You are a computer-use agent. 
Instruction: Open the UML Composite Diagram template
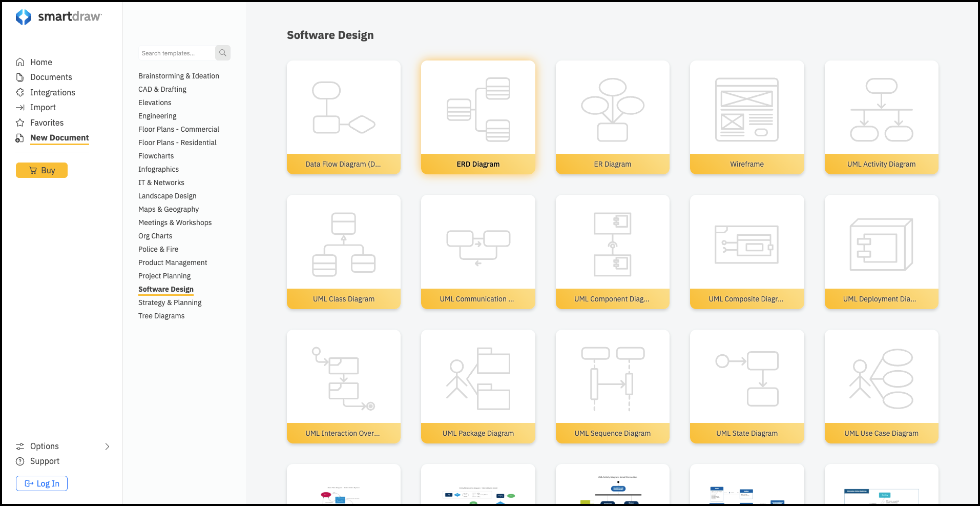click(747, 252)
